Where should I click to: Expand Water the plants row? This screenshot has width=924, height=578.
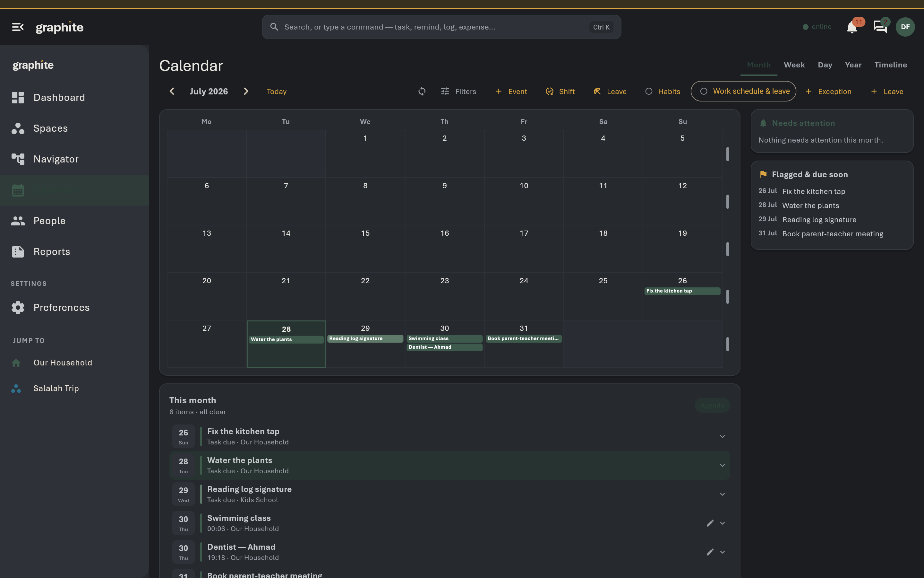pos(722,466)
